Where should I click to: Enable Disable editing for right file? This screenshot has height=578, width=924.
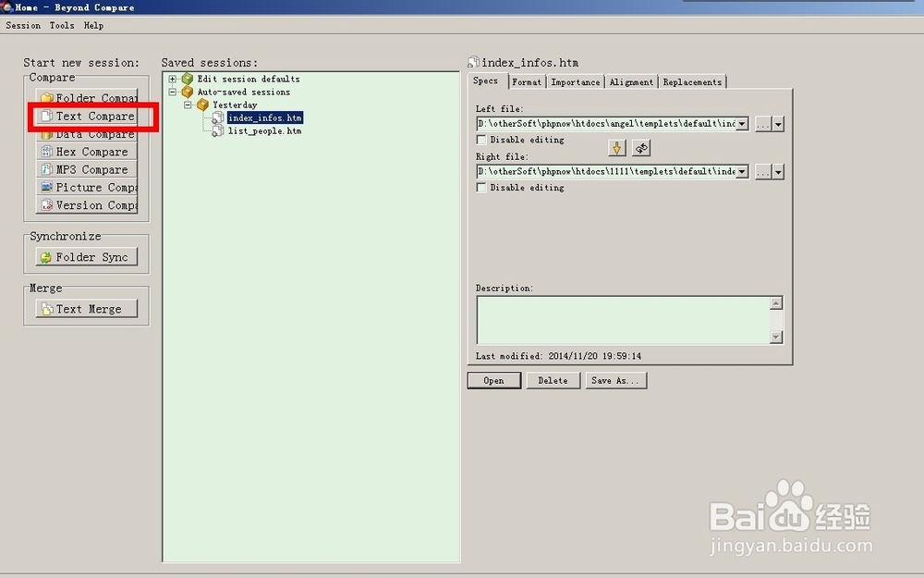coord(481,188)
